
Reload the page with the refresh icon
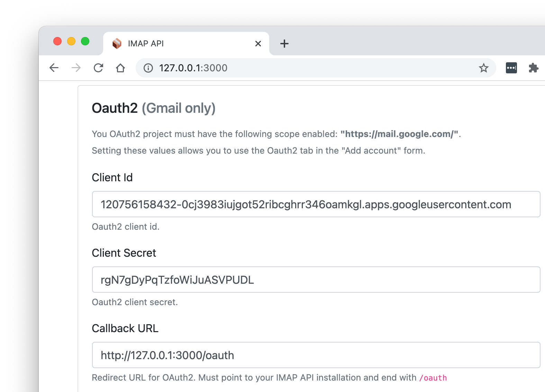tap(98, 68)
